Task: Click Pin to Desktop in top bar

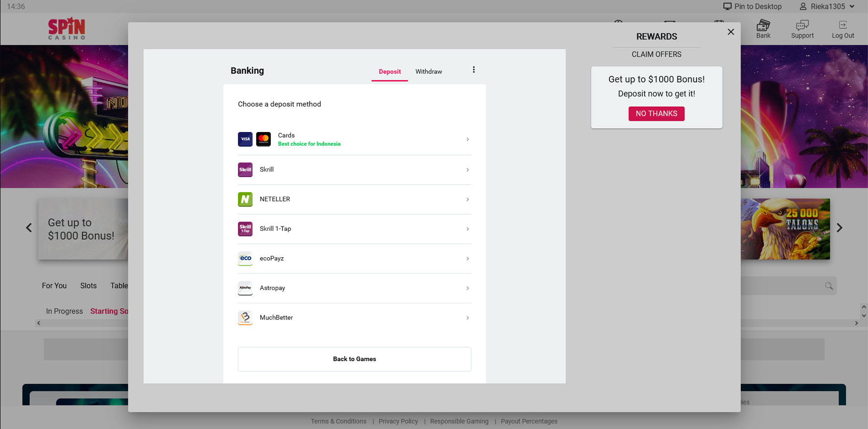Action: click(x=752, y=6)
